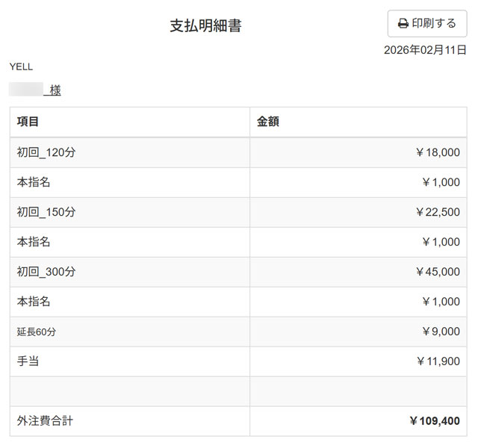The image size is (478, 448).
Task: Click the 項目 column header
Action: pyautogui.click(x=28, y=122)
